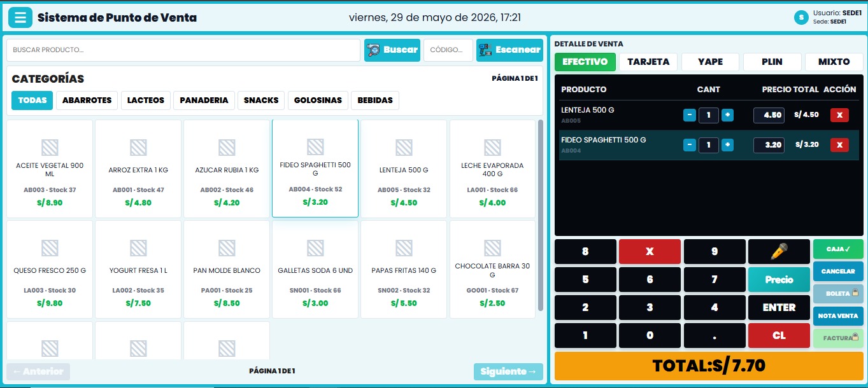Filter by PANADERIA category
Image resolution: width=868 pixels, height=388 pixels.
[x=204, y=100]
